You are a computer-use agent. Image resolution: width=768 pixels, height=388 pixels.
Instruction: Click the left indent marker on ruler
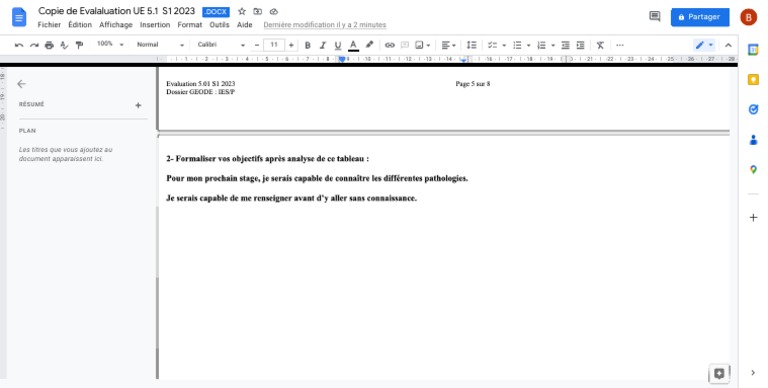pyautogui.click(x=342, y=59)
